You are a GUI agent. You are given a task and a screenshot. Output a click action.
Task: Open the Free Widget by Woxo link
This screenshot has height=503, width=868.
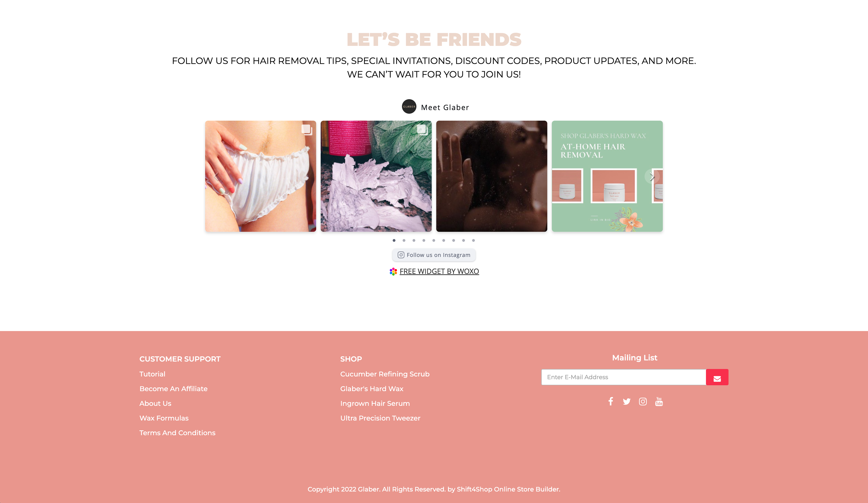439,272
